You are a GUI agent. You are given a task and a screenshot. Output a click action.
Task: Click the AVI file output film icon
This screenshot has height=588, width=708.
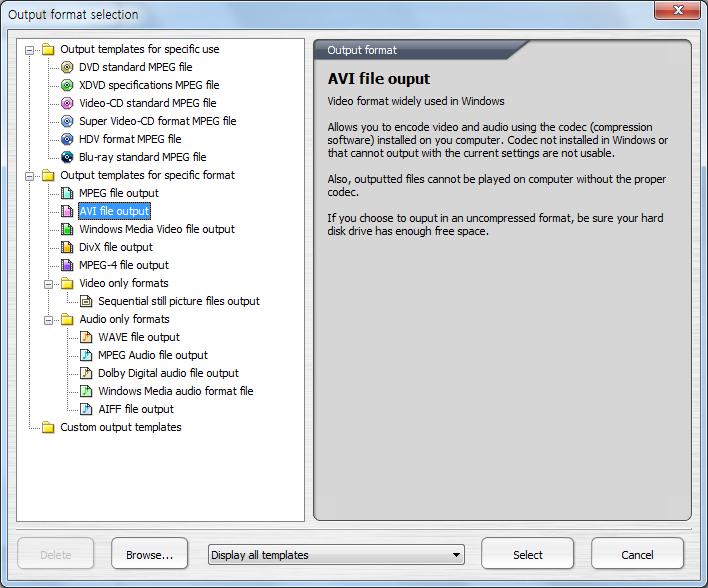click(x=67, y=211)
